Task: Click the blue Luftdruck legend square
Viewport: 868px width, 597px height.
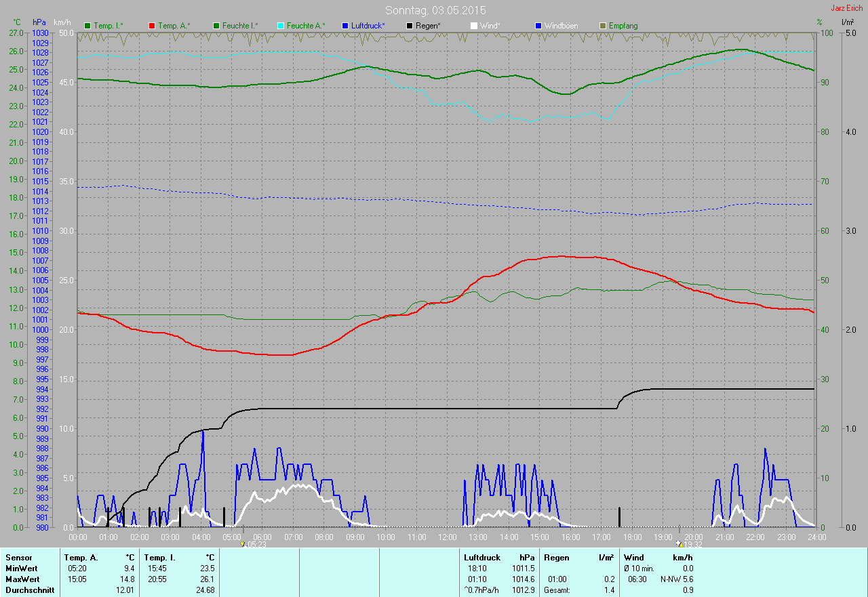Action: click(345, 26)
